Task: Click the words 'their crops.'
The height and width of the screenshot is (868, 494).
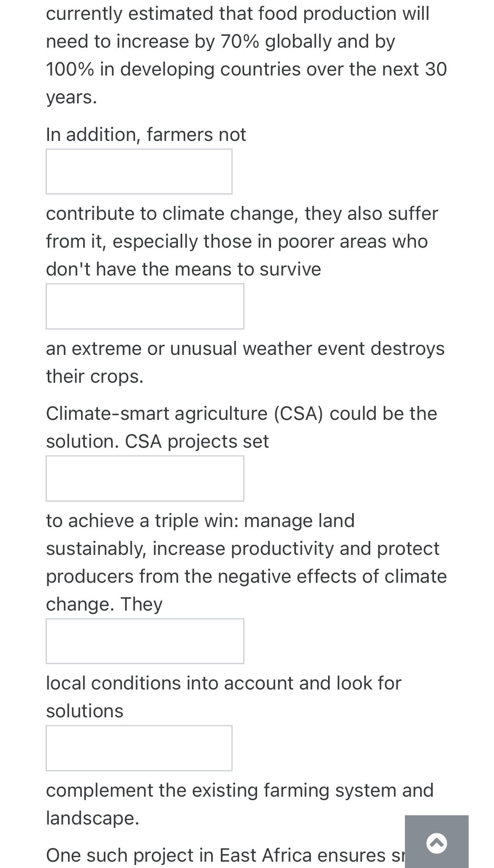Action: [x=95, y=376]
